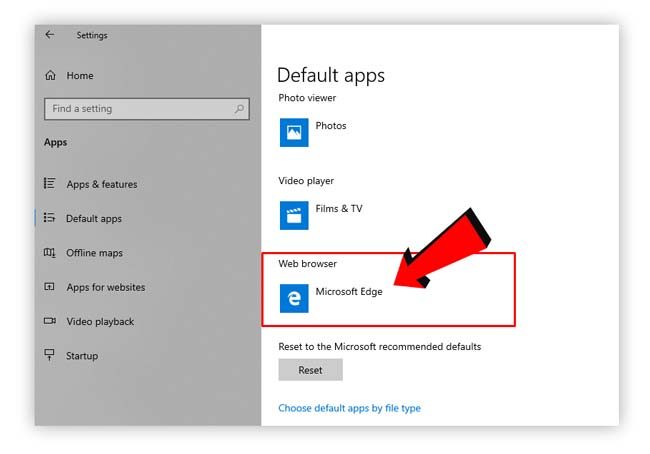Click the Home house icon

[x=51, y=75]
